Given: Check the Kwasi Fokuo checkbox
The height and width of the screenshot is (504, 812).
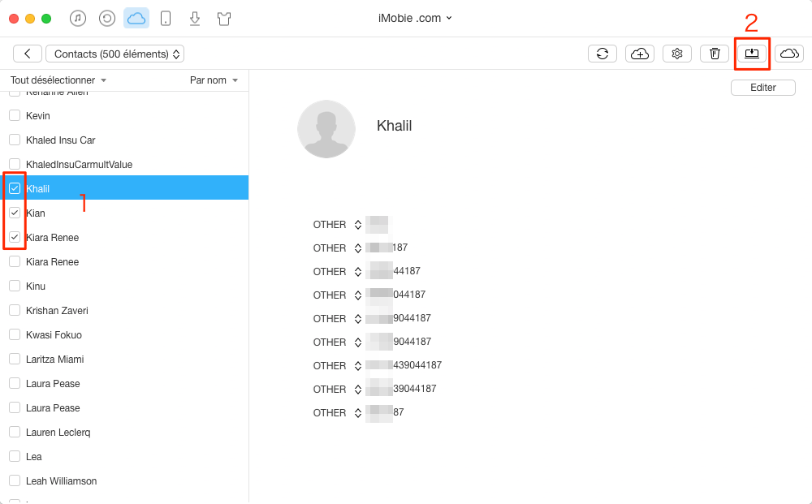Looking at the screenshot, I should [15, 334].
